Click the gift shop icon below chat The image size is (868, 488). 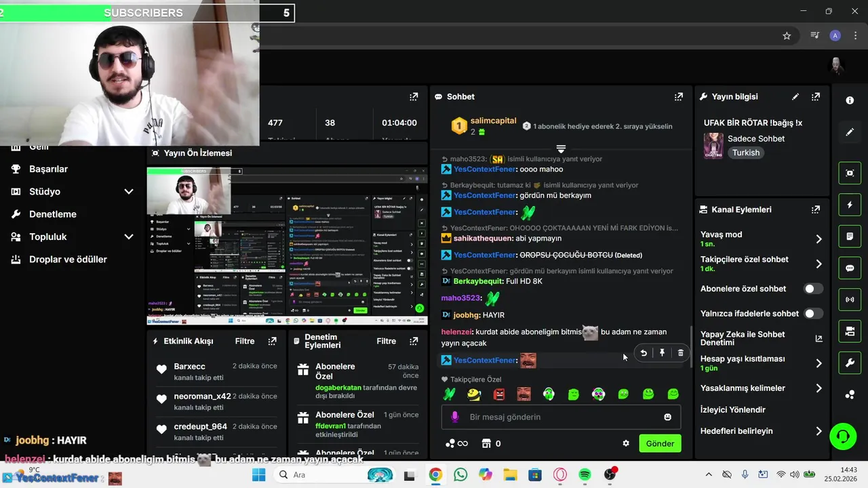486,443
